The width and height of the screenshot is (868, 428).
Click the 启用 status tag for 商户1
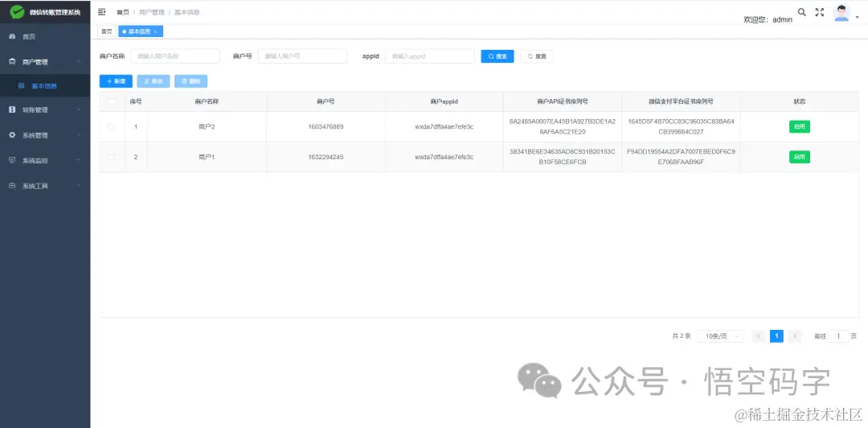(x=800, y=157)
